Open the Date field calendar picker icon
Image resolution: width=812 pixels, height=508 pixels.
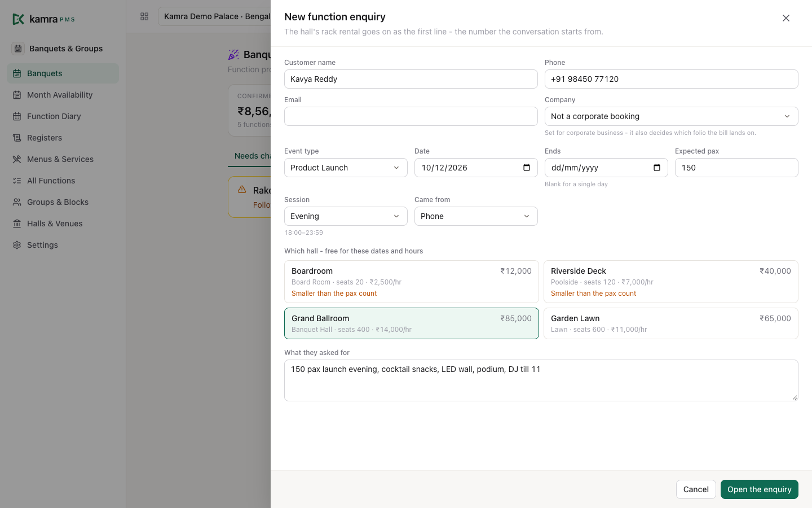(x=527, y=168)
